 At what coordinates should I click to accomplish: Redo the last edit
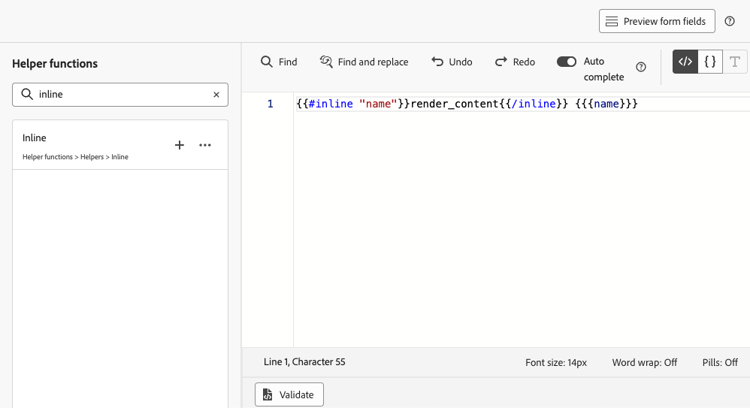(x=515, y=62)
